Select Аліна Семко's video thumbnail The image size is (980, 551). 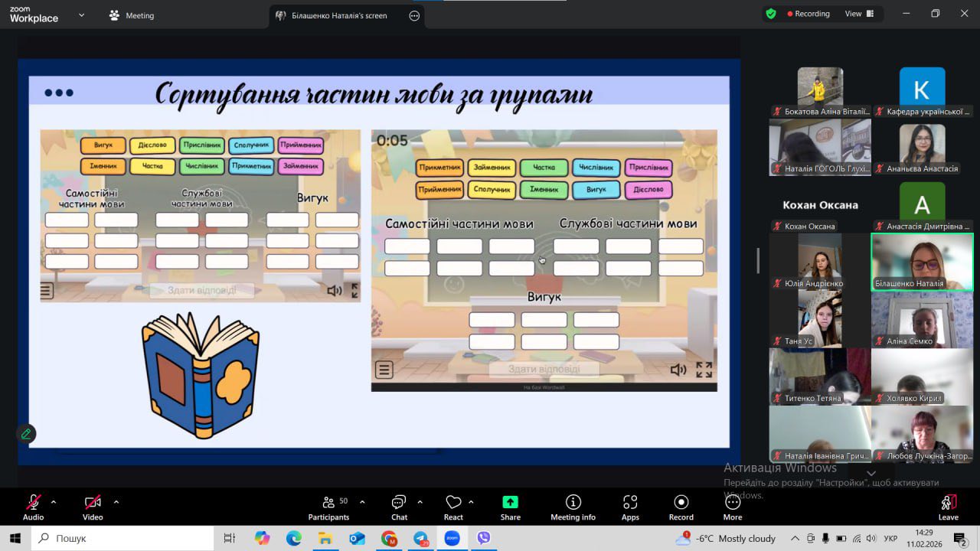point(922,320)
